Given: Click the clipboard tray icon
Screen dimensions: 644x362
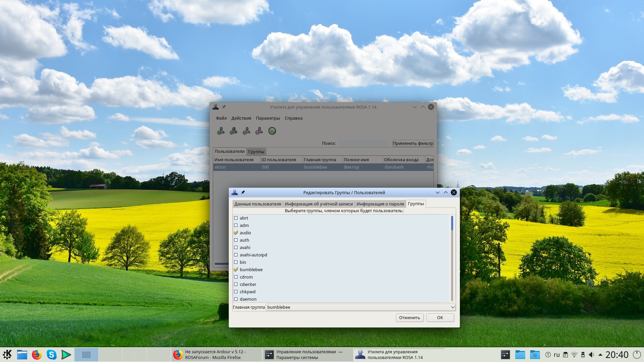Looking at the screenshot, I should click(566, 355).
